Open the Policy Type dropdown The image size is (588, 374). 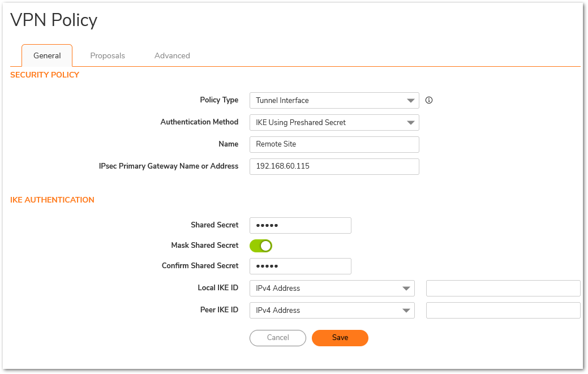pos(334,101)
